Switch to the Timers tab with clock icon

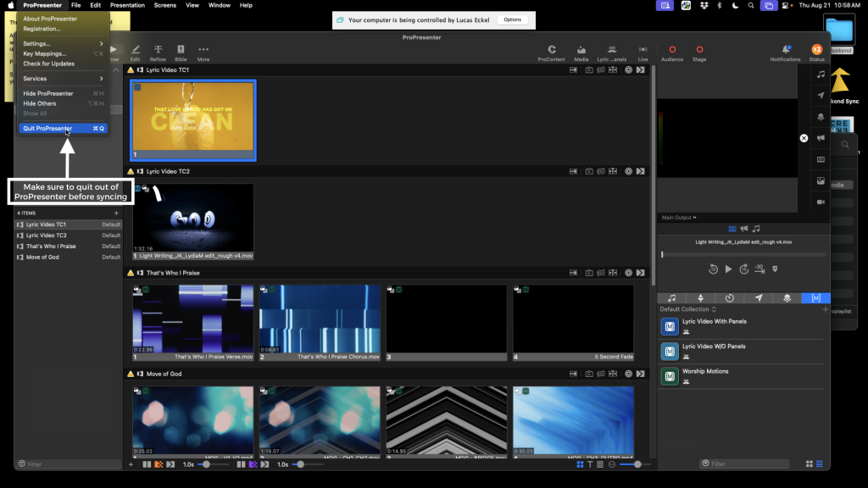(x=730, y=298)
